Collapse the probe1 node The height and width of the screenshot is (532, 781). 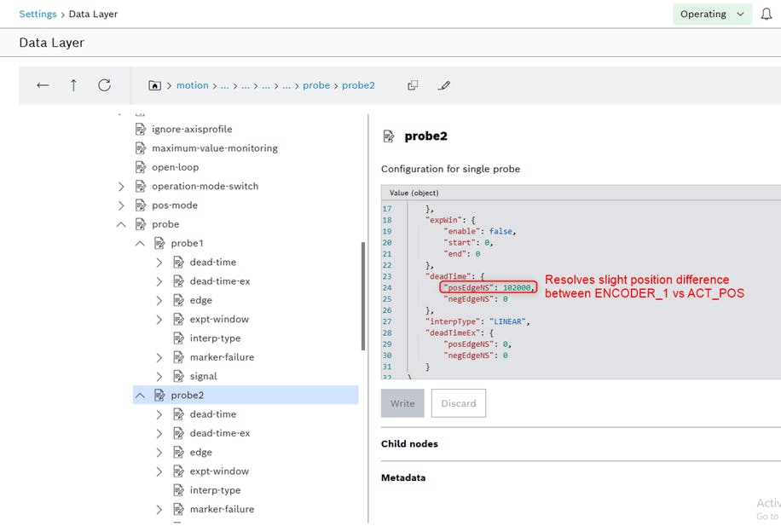[x=140, y=243]
